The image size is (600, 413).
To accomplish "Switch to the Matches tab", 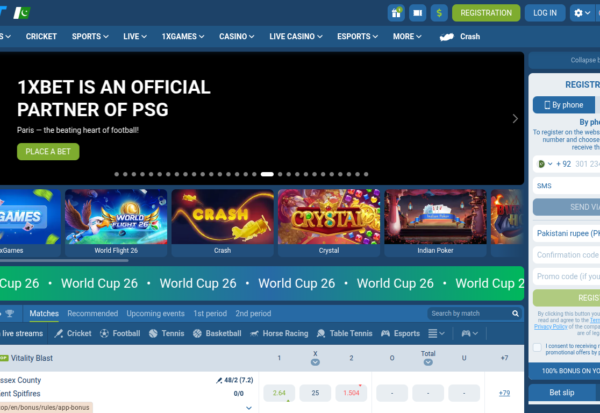I will [44, 313].
